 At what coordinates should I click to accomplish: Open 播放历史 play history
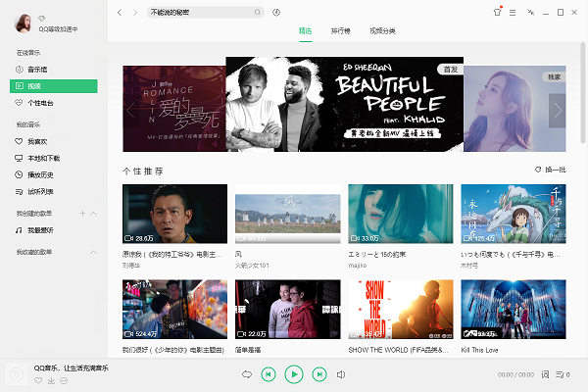pos(40,174)
